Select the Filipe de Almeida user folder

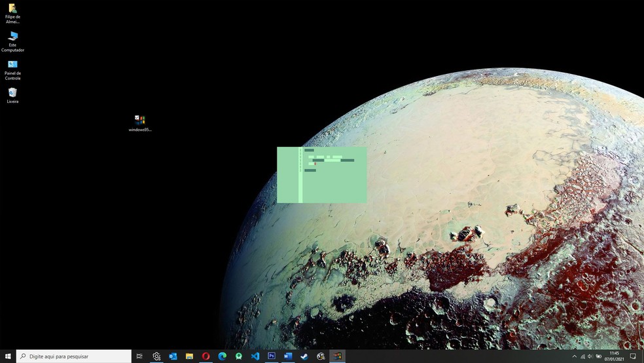coord(12,9)
